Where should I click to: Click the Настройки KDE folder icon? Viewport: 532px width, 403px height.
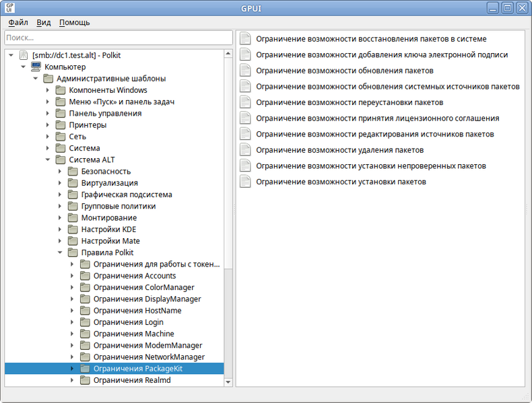(x=73, y=229)
